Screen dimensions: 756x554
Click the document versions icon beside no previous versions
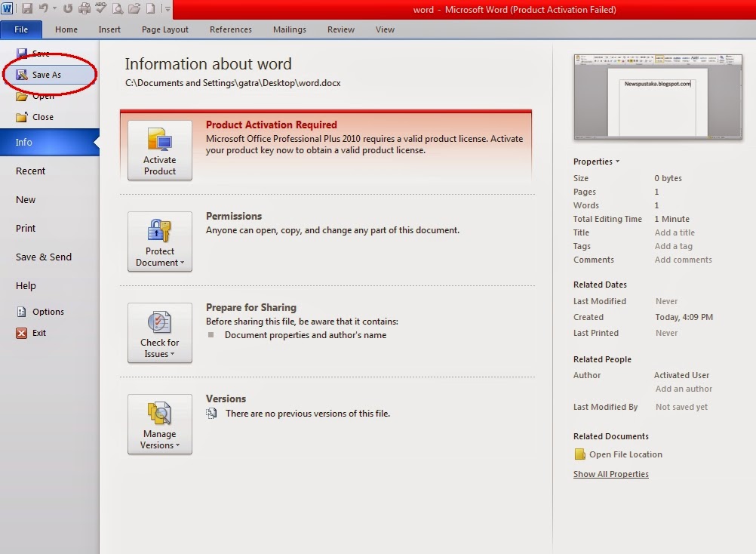211,413
